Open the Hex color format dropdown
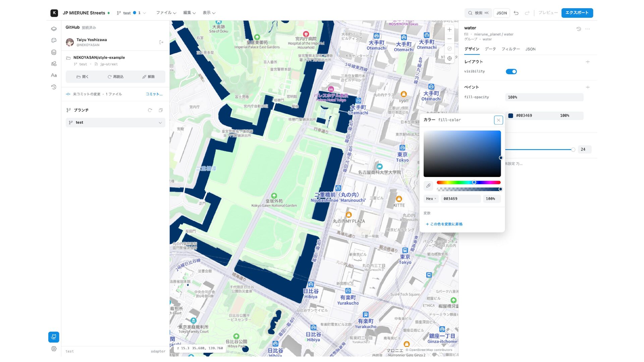Screen dimensions: 644x362 click(x=431, y=199)
